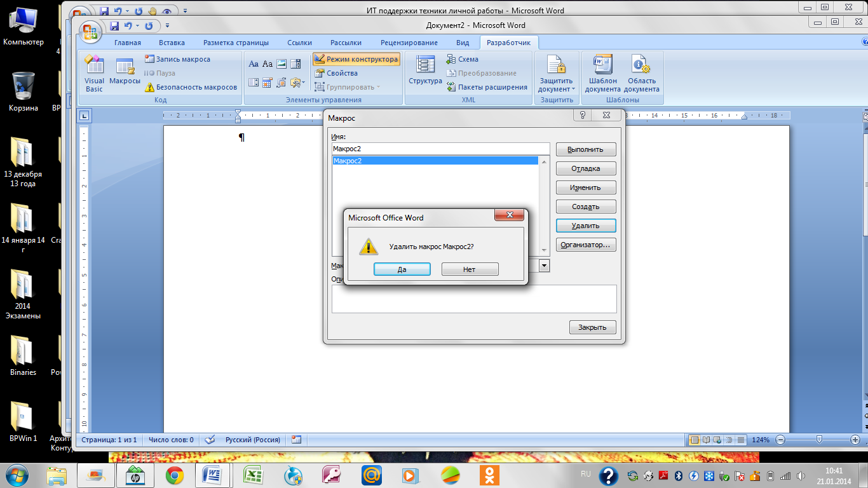This screenshot has height=488, width=868.
Task: Click the ruler tab selector icon
Action: coord(85,116)
